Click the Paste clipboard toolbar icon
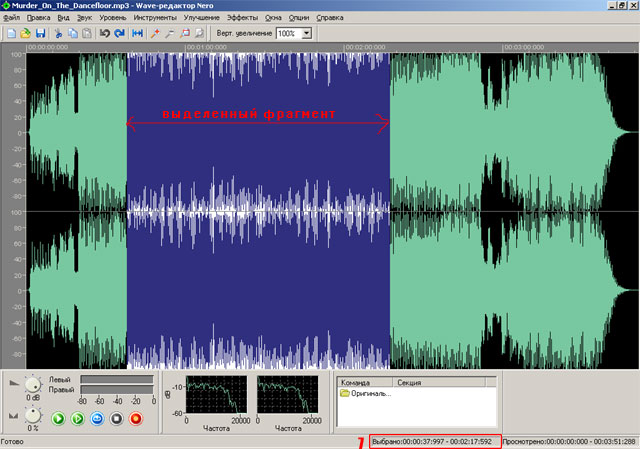640x449 pixels. pos(87,33)
